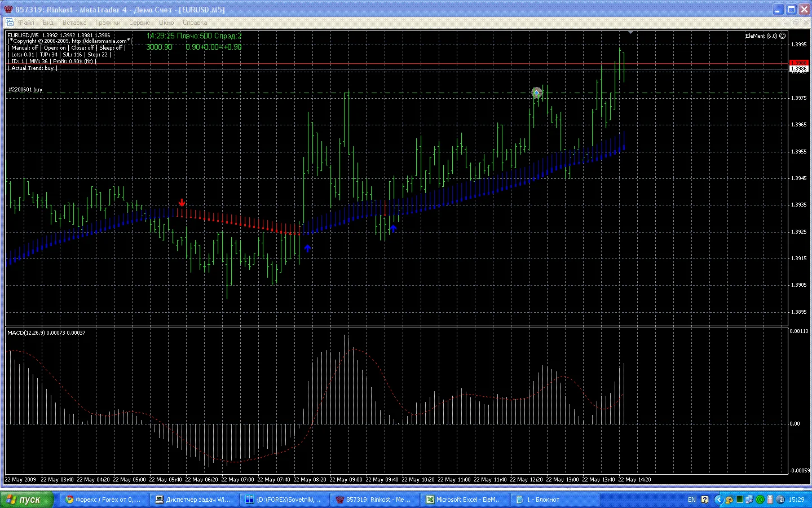
Task: Open Диспетчер задач from the taskbar
Action: (x=193, y=500)
